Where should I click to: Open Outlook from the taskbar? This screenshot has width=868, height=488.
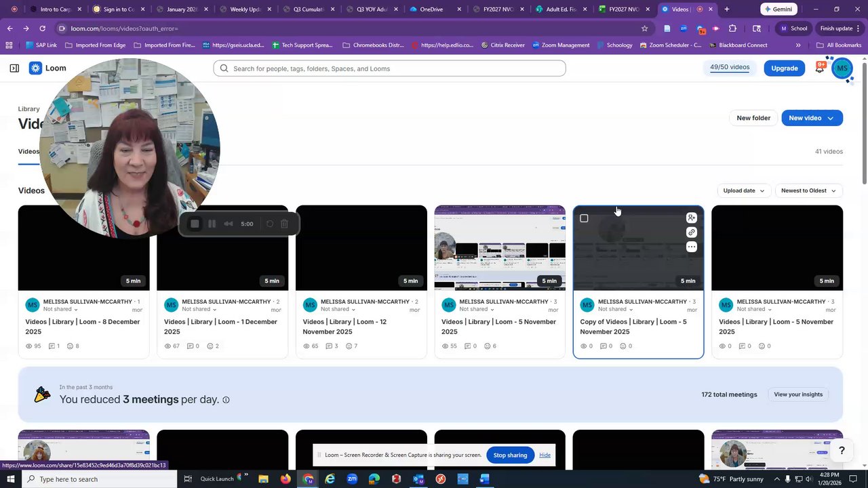pyautogui.click(x=418, y=479)
